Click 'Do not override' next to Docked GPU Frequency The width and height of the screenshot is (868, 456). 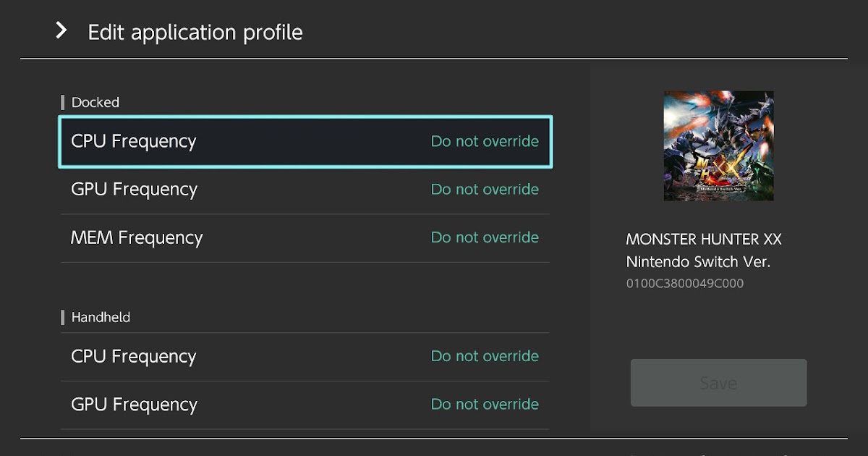point(485,189)
